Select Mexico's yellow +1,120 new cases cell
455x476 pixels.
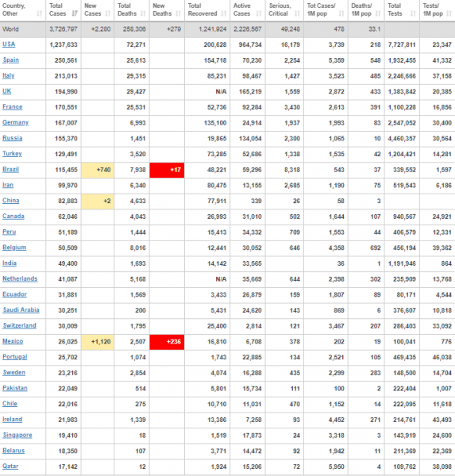(x=98, y=342)
